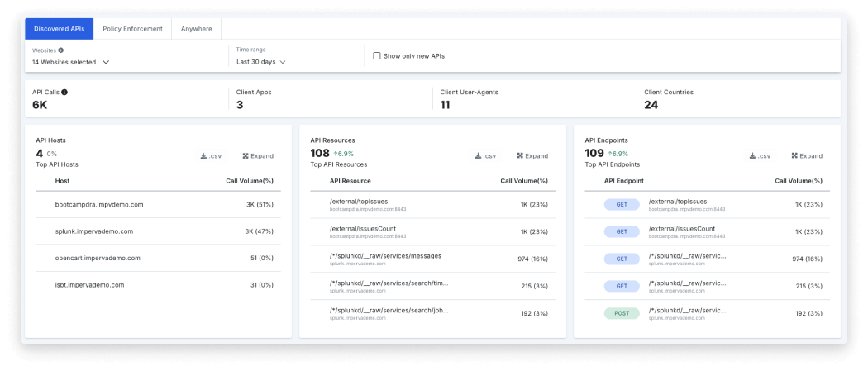Expand the API Hosts panel
Viewport: 868px width, 371px height.
click(x=257, y=155)
